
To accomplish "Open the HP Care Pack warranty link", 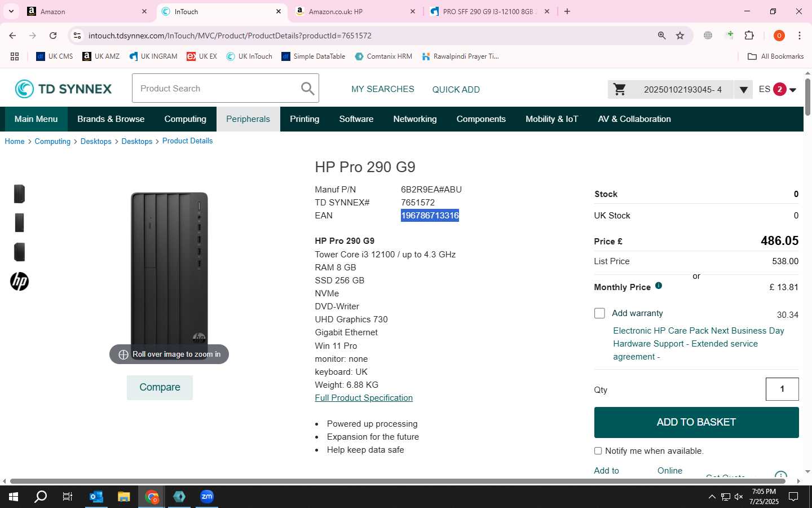I will 699,344.
